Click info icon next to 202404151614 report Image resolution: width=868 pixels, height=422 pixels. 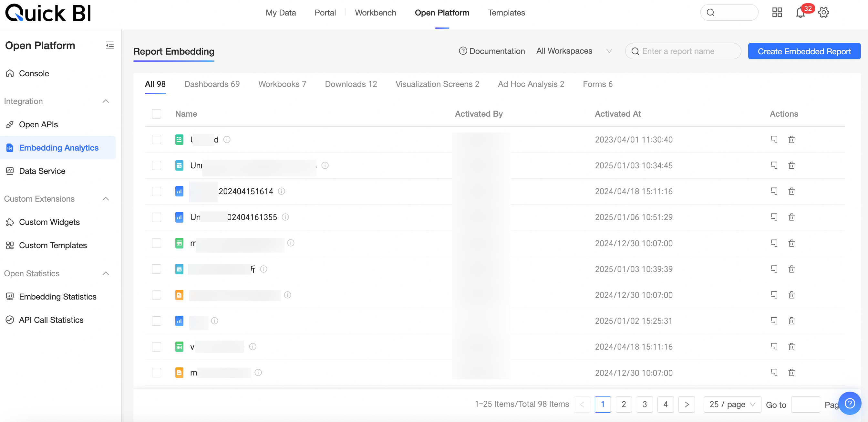[281, 191]
